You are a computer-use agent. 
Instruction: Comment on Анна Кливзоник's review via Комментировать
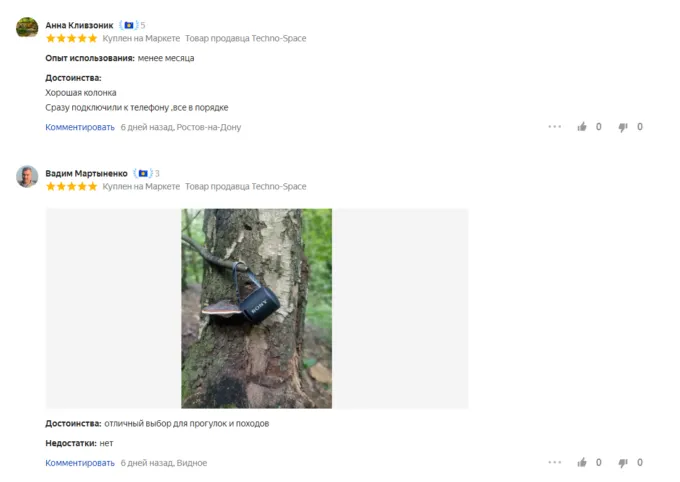(80, 127)
